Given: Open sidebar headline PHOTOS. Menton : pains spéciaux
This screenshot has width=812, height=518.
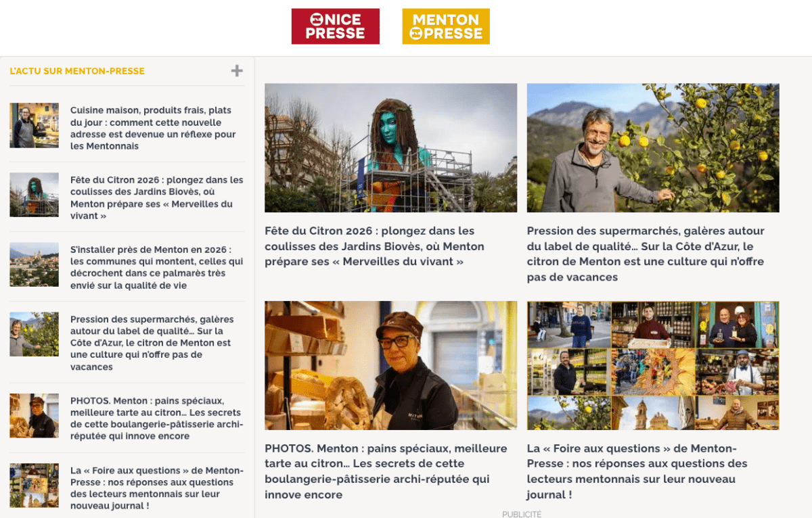Looking at the screenshot, I should point(157,419).
